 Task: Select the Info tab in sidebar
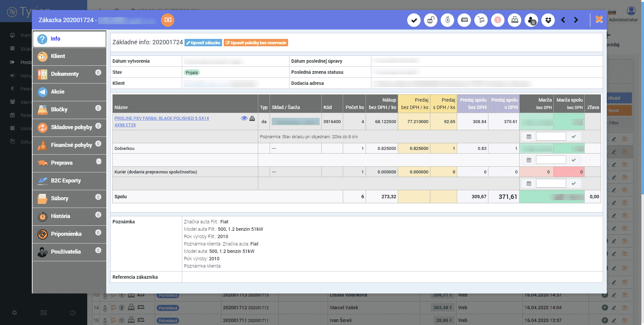pyautogui.click(x=69, y=39)
